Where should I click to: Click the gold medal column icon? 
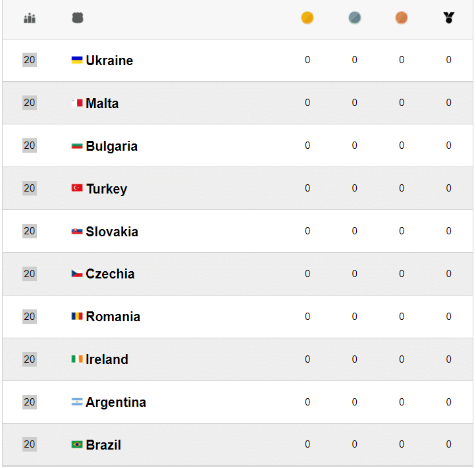(x=307, y=18)
